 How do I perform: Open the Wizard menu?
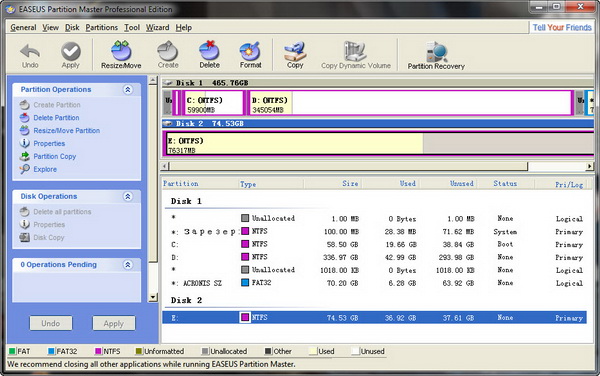pyautogui.click(x=157, y=28)
